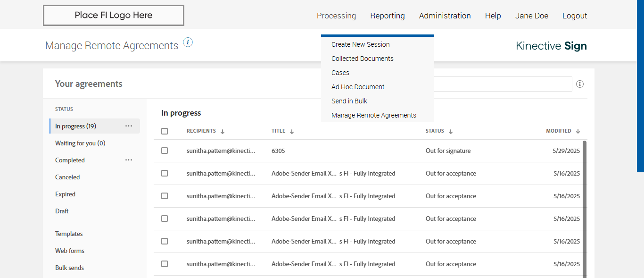Check the box for agreement 6305
Image resolution: width=644 pixels, height=278 pixels.
tap(165, 151)
